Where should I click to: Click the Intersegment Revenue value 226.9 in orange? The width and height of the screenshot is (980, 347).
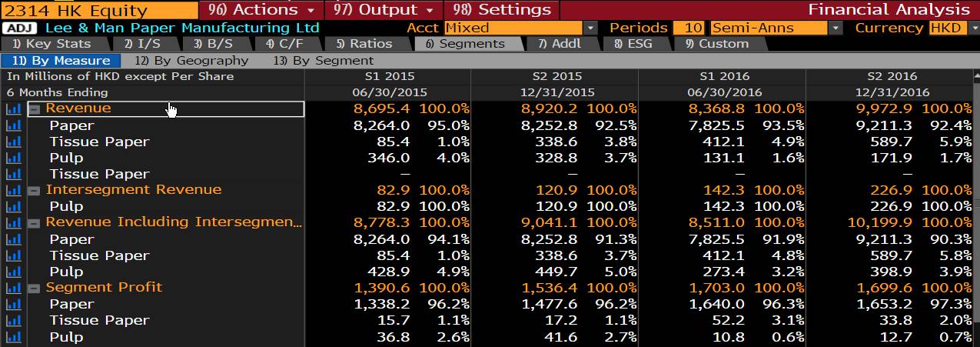[892, 190]
